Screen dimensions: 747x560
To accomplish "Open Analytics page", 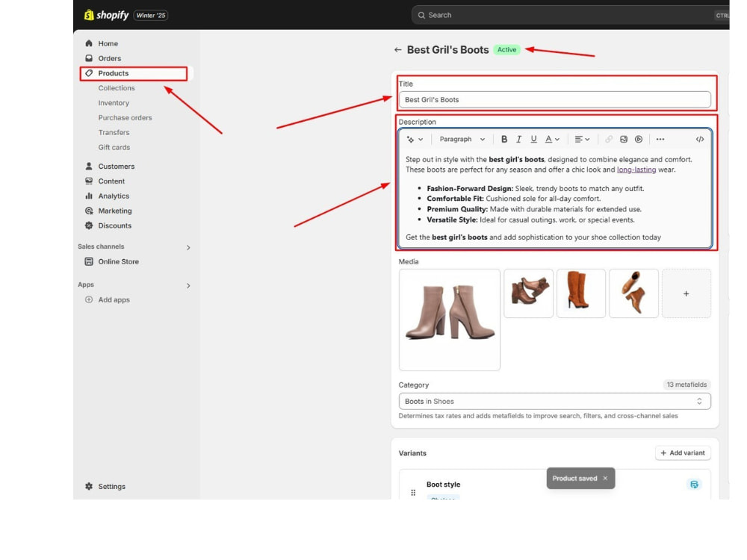I will [x=114, y=196].
